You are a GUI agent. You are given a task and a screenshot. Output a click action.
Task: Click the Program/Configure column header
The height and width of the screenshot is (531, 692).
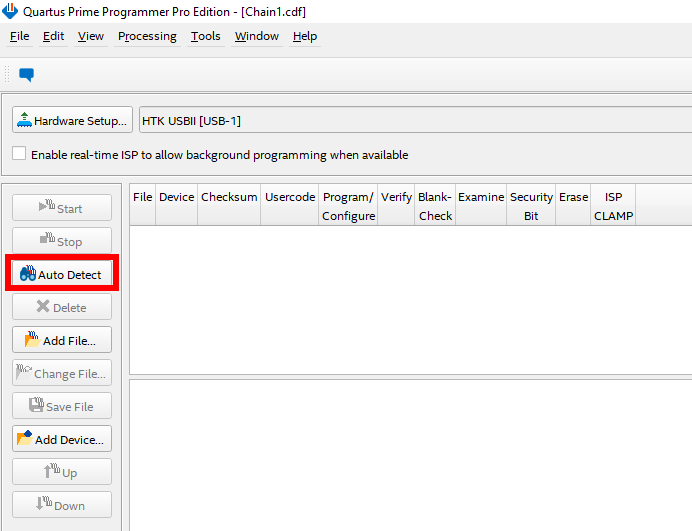(x=348, y=205)
